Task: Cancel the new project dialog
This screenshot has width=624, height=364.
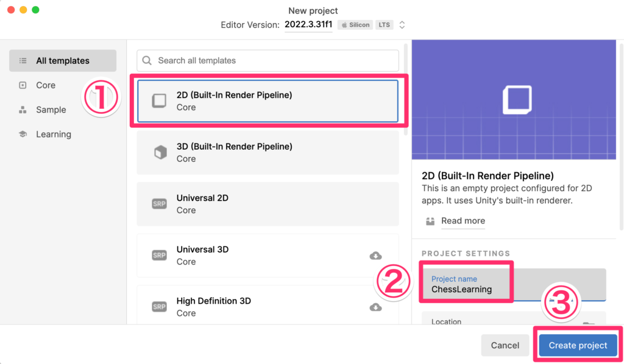Action: pyautogui.click(x=505, y=345)
